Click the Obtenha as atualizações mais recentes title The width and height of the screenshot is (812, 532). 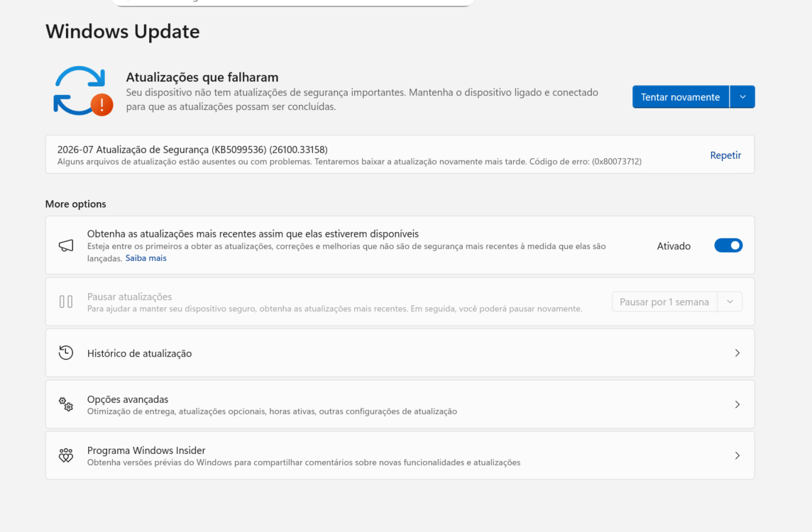[x=253, y=234]
